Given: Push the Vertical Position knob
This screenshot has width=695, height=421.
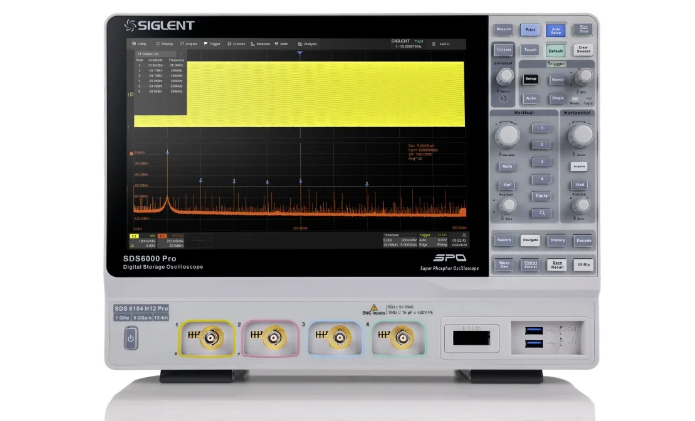Looking at the screenshot, I should tap(507, 206).
